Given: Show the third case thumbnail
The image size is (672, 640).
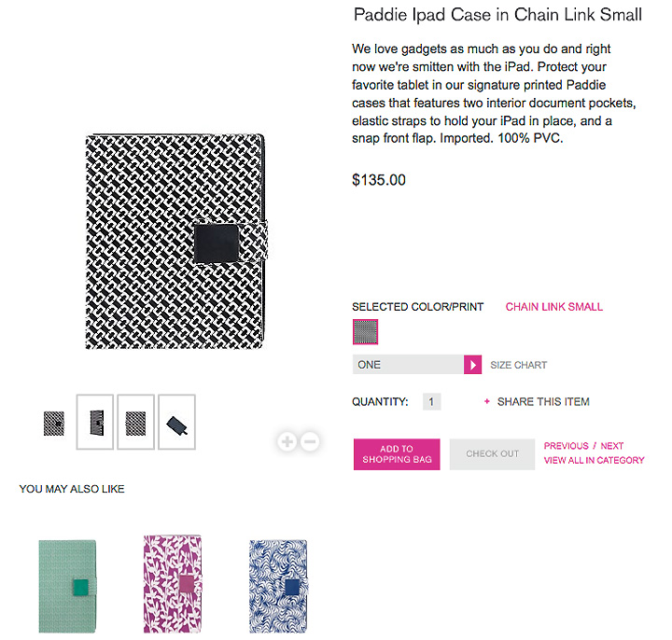Looking at the screenshot, I should coord(135,423).
